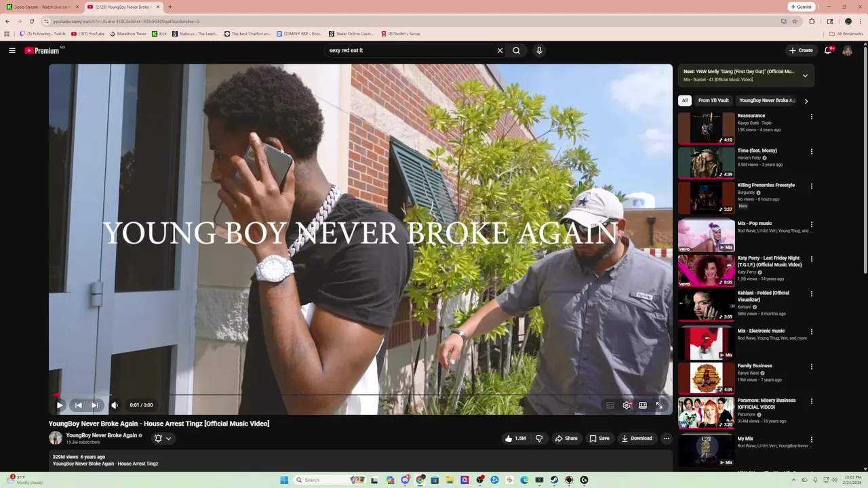Viewport: 868px width, 488px height.
Task: Click the Create button
Action: 801,50
